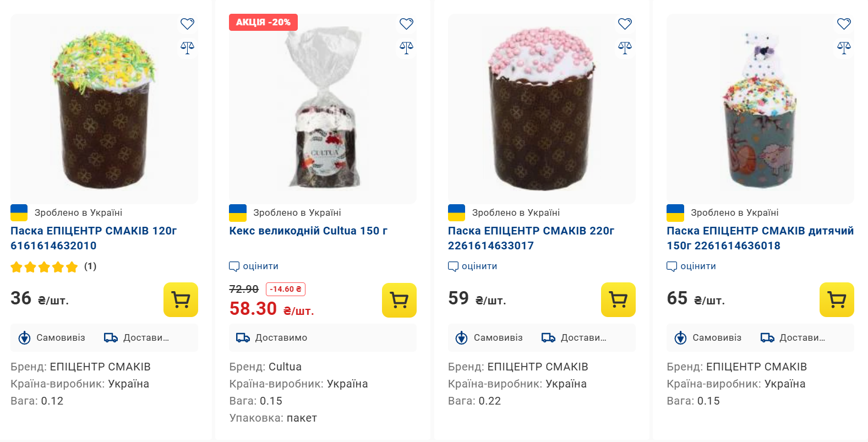Compare the Паска 120г product
Image resolution: width=868 pixels, height=442 pixels.
[187, 48]
